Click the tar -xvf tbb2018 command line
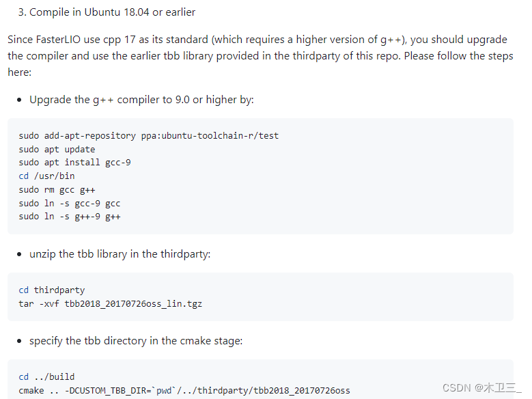 tap(110, 303)
